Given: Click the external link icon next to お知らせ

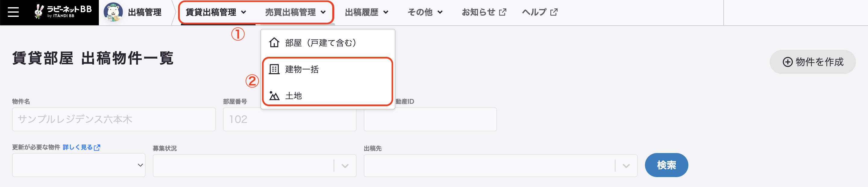Looking at the screenshot, I should coord(502,12).
